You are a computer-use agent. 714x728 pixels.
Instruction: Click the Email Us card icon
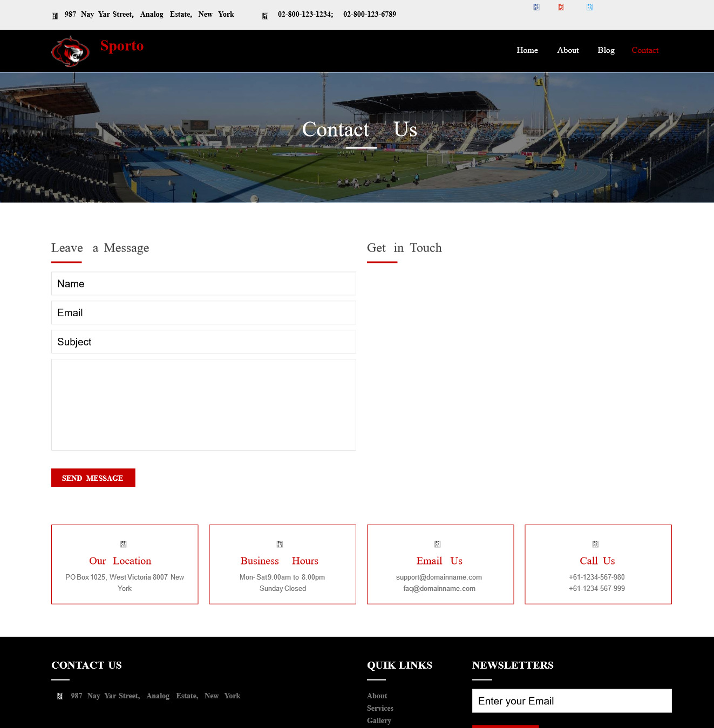(x=438, y=544)
